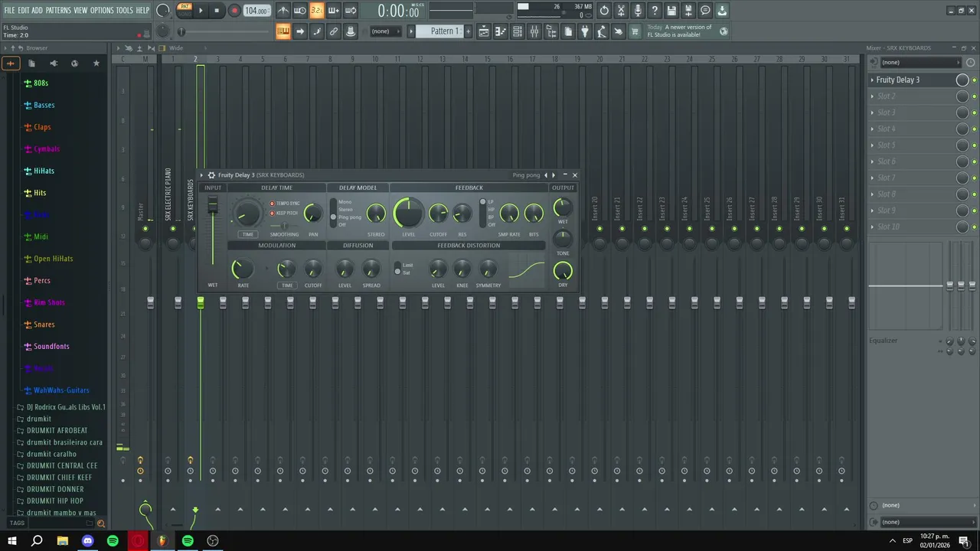Click the shopping cart icon
Image resolution: width=980 pixels, height=551 pixels.
pyautogui.click(x=635, y=31)
